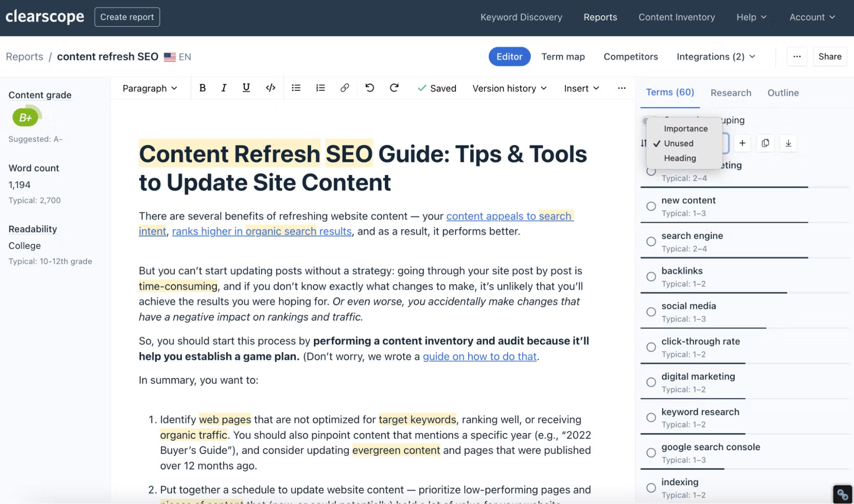Insert a hyperlink with the link icon
The height and width of the screenshot is (504, 854).
click(x=344, y=88)
